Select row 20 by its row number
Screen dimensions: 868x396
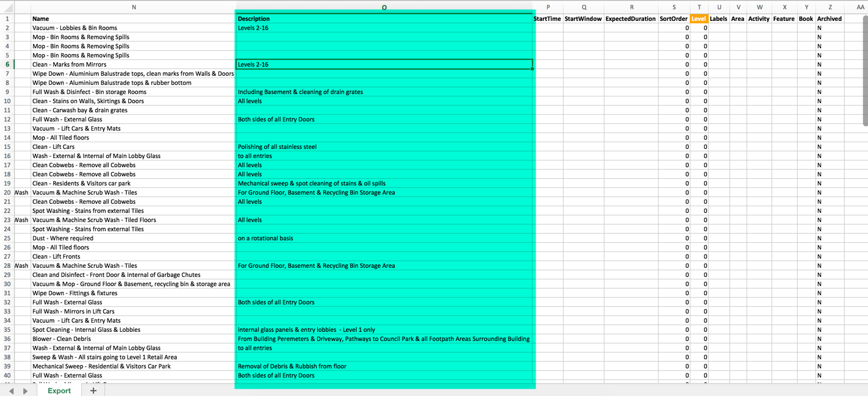7,192
